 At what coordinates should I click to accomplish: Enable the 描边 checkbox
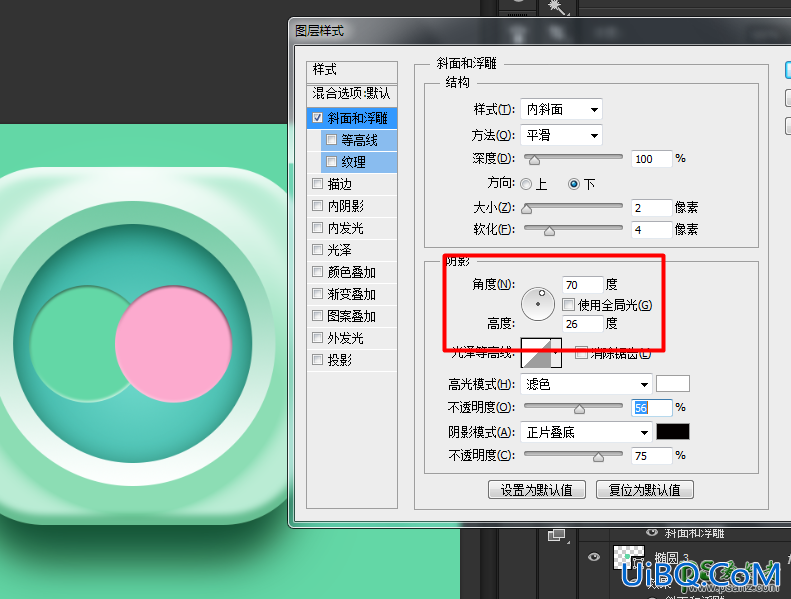317,184
